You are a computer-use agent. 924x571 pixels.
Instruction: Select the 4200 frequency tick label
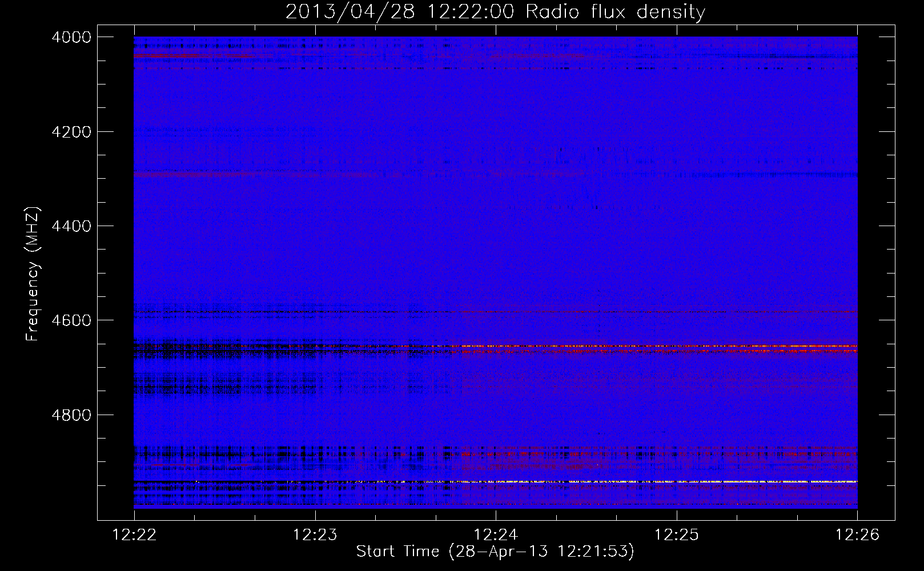coord(71,132)
